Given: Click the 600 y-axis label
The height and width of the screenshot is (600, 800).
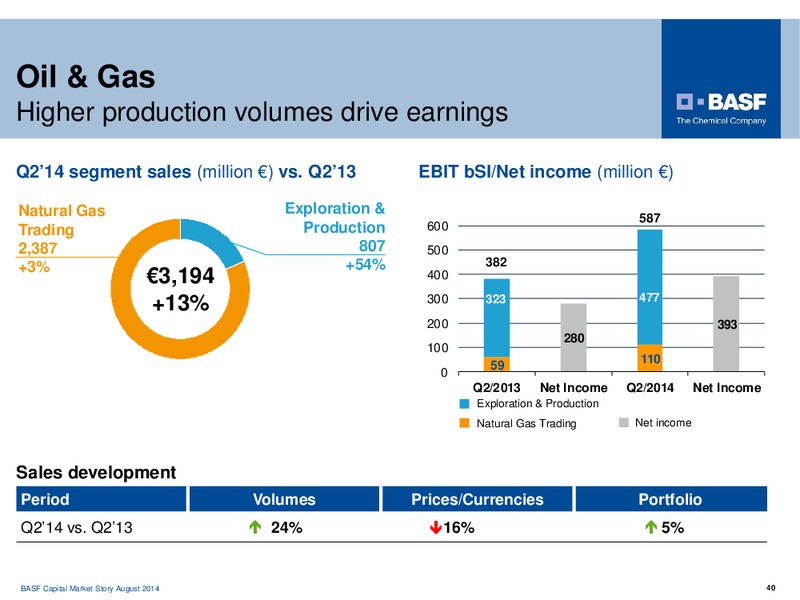Looking at the screenshot, I should coord(438,226).
